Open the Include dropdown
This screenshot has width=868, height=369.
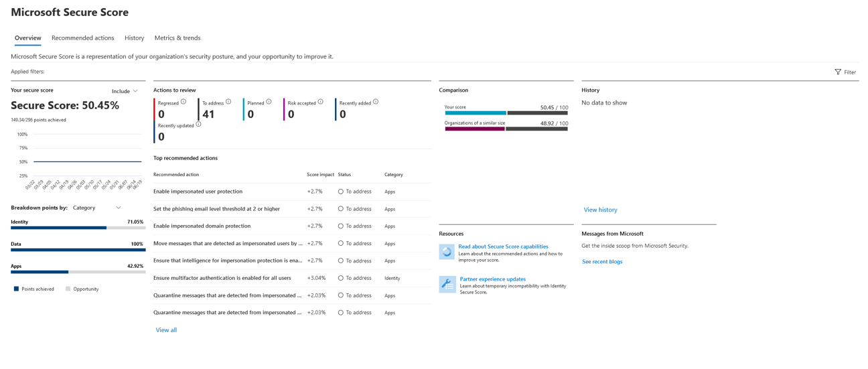[x=125, y=91]
